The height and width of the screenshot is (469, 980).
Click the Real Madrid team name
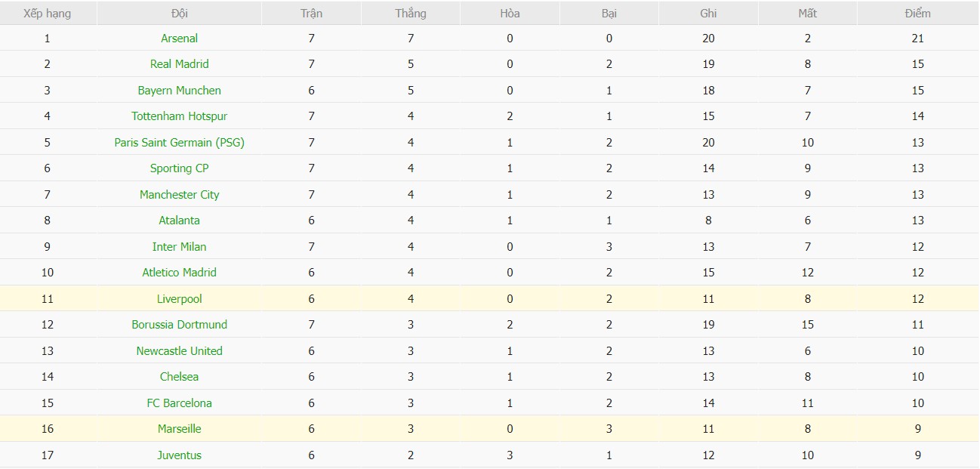pyautogui.click(x=180, y=64)
